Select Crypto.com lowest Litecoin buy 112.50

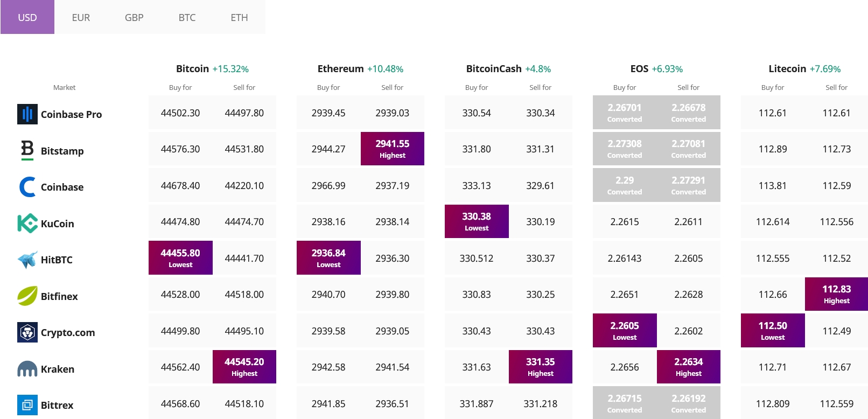pos(773,330)
